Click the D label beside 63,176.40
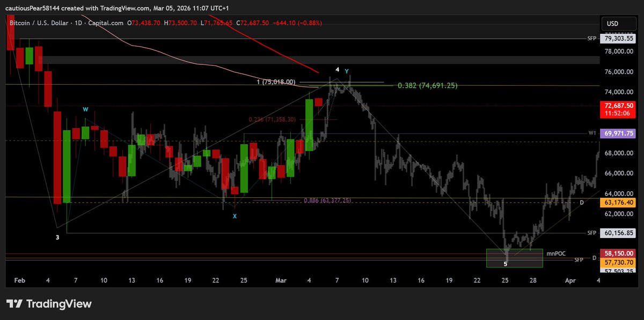This screenshot has width=644, height=320. tap(582, 203)
